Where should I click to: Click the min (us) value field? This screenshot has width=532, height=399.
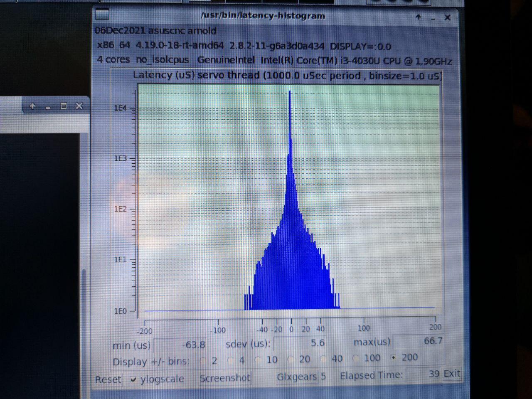pyautogui.click(x=181, y=345)
